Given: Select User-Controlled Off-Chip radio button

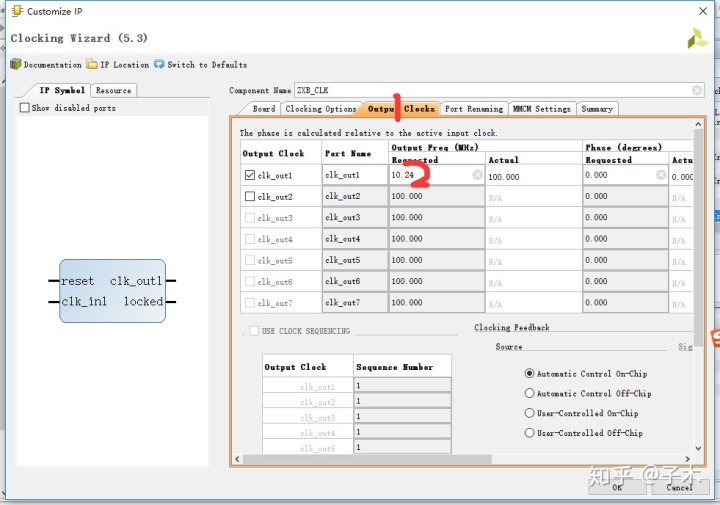Looking at the screenshot, I should [529, 432].
